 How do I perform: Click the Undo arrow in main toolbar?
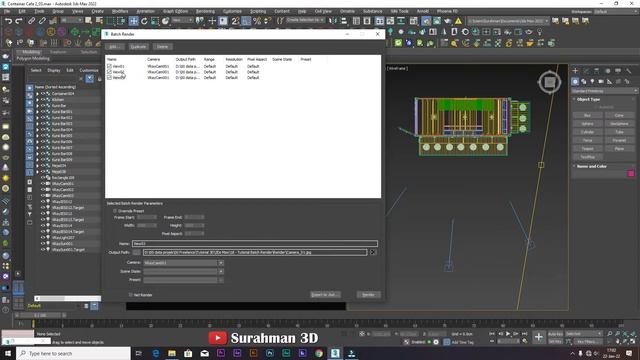tap(9, 21)
